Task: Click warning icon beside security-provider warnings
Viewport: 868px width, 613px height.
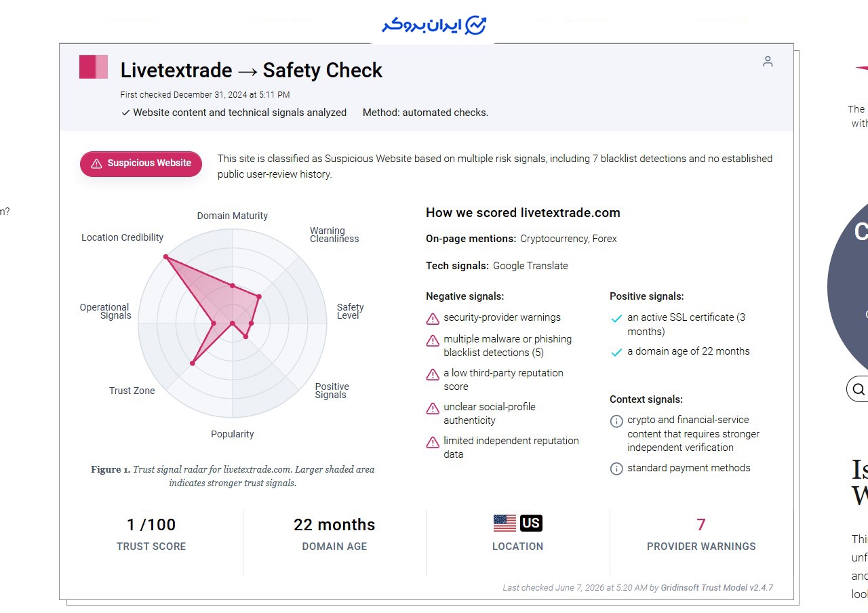Action: coord(433,319)
